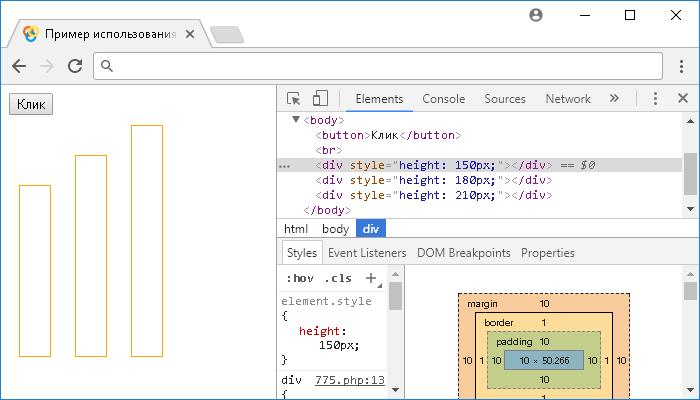Edit the top margin value 10
Viewport: 700px width, 400px height.
544,304
